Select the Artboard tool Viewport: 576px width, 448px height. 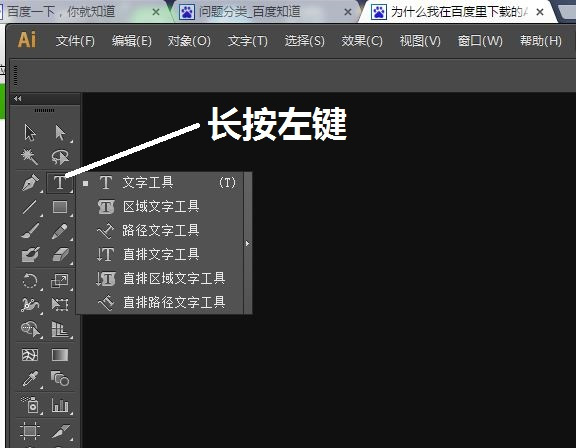pyautogui.click(x=30, y=430)
